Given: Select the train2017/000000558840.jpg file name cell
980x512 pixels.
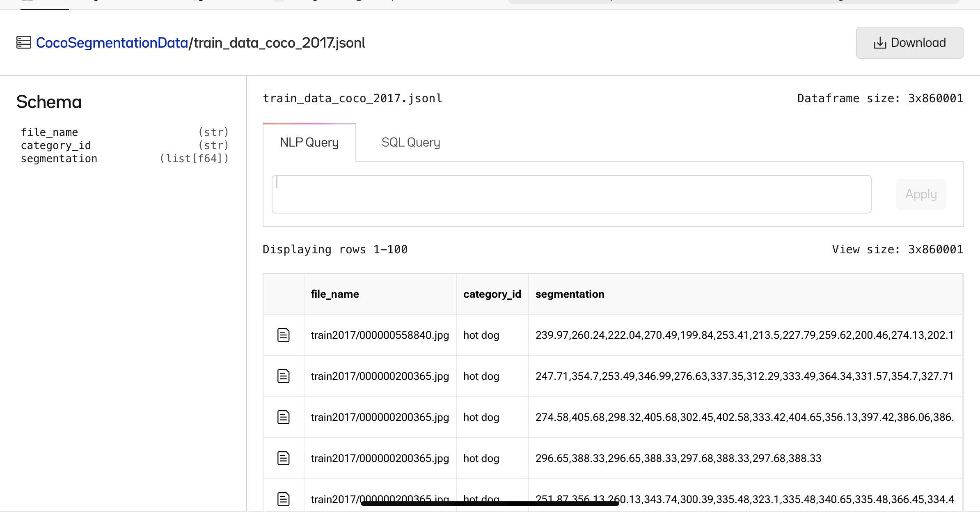Looking at the screenshot, I should (x=380, y=335).
